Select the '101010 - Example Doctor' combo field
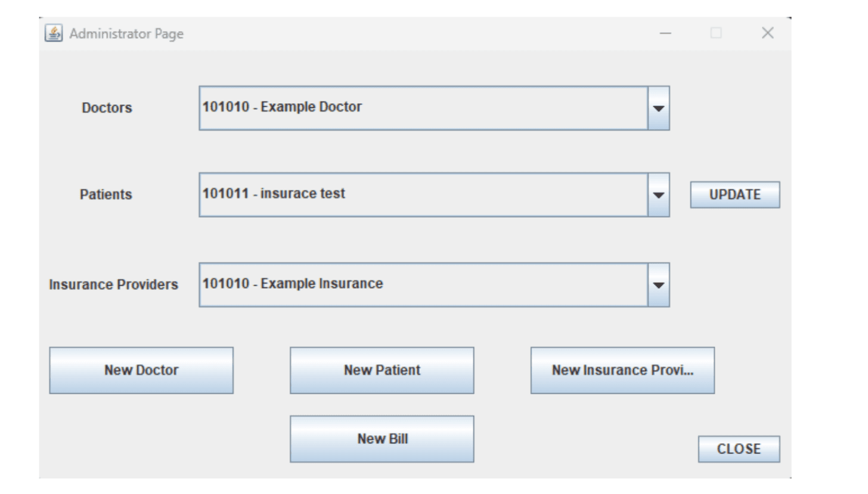The image size is (868, 494). [423, 108]
